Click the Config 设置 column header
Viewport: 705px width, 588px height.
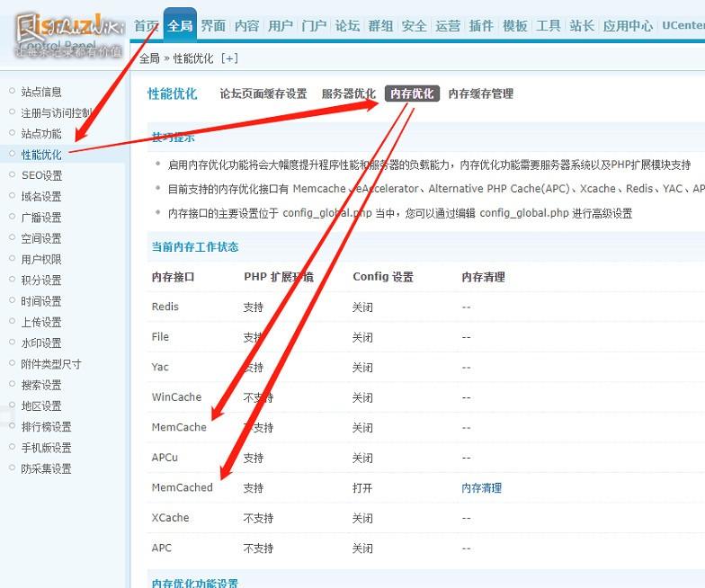(x=383, y=277)
